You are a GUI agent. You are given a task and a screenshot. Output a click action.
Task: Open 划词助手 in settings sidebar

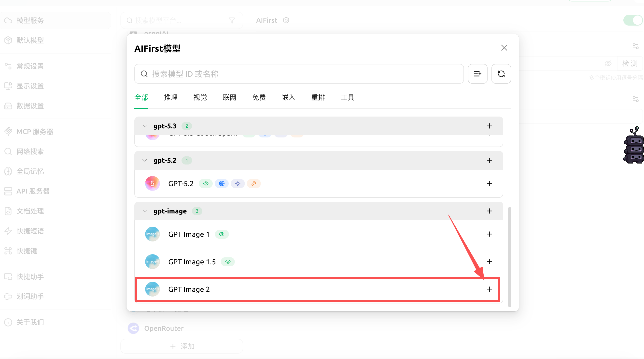56,296
